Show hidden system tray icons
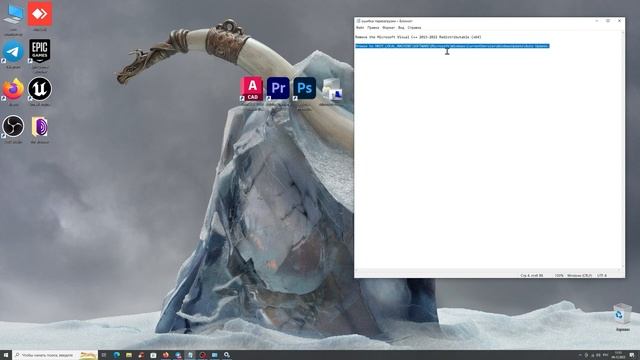 tap(580, 355)
